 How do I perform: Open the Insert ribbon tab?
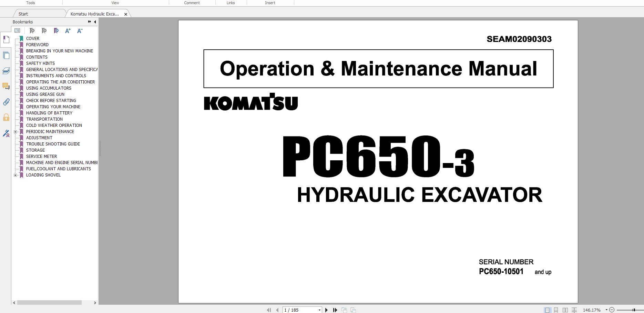270,3
